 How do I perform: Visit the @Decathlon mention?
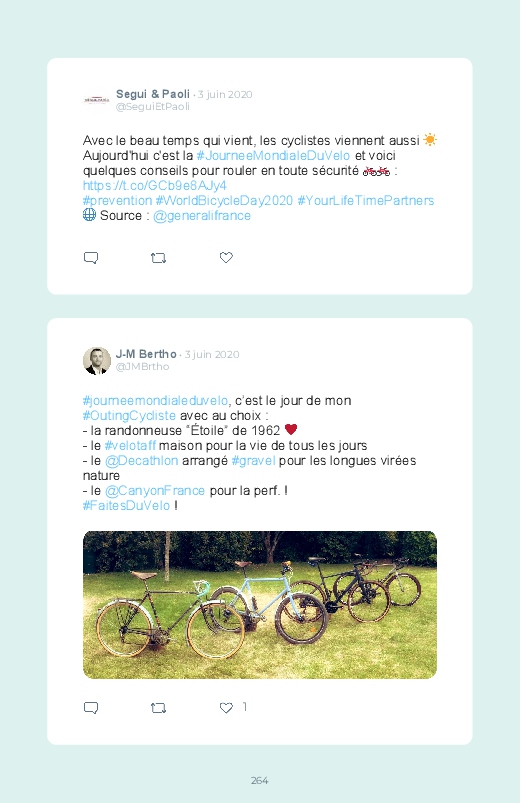141,460
